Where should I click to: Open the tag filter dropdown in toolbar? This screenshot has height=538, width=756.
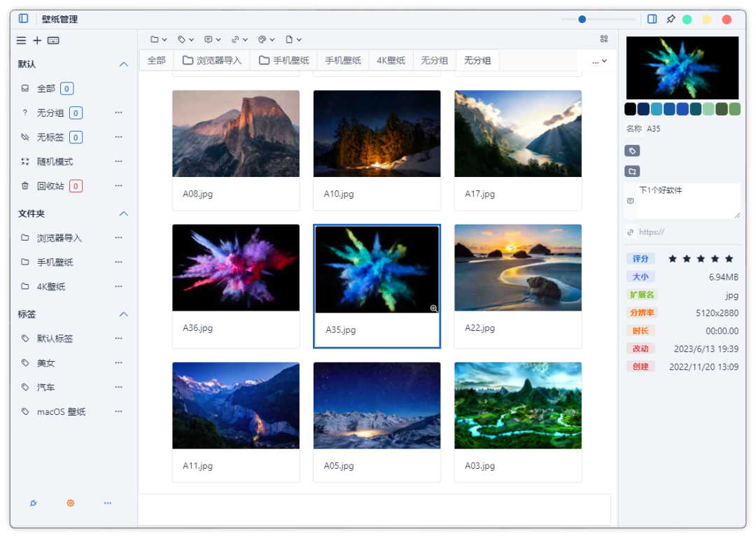click(185, 40)
